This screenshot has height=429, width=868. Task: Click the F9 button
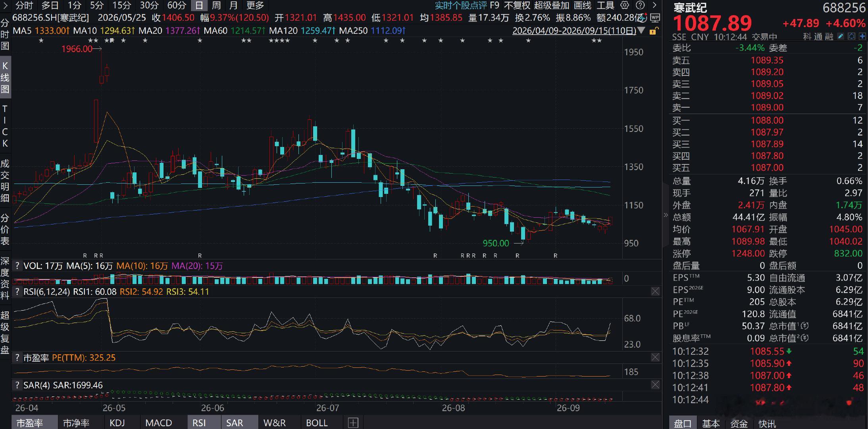pyautogui.click(x=495, y=6)
